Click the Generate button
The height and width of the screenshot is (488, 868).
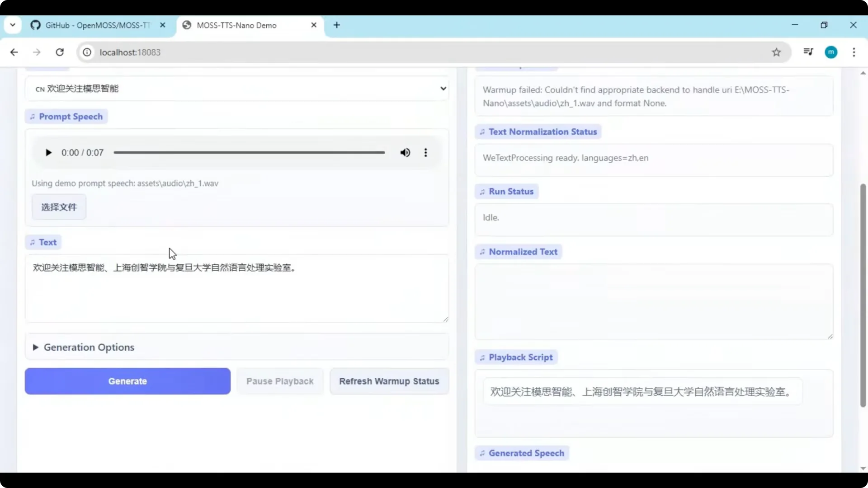(x=127, y=381)
